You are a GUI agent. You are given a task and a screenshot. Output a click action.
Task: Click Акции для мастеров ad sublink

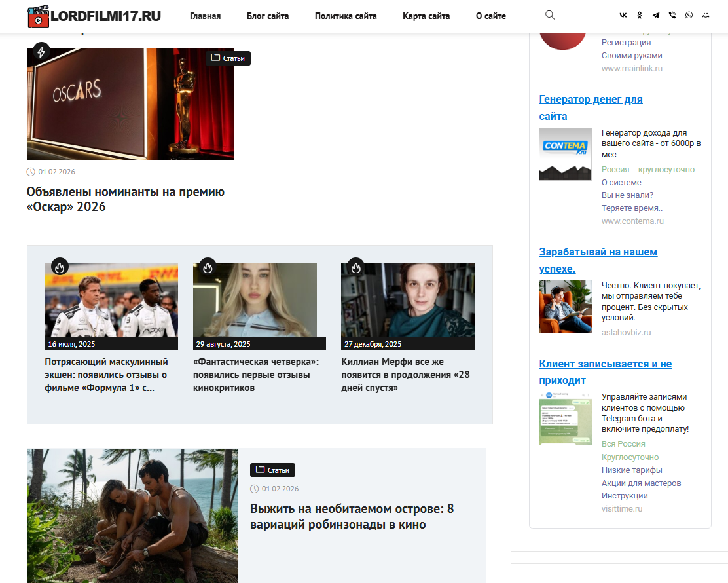click(641, 483)
